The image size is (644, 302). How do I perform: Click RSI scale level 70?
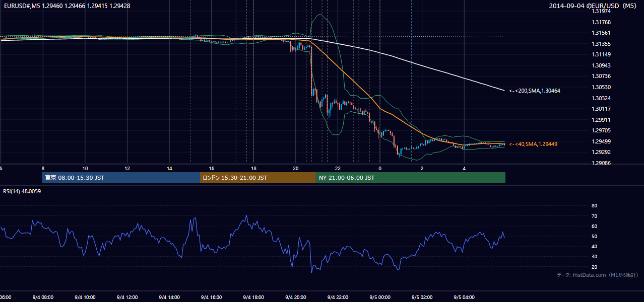pos(594,216)
